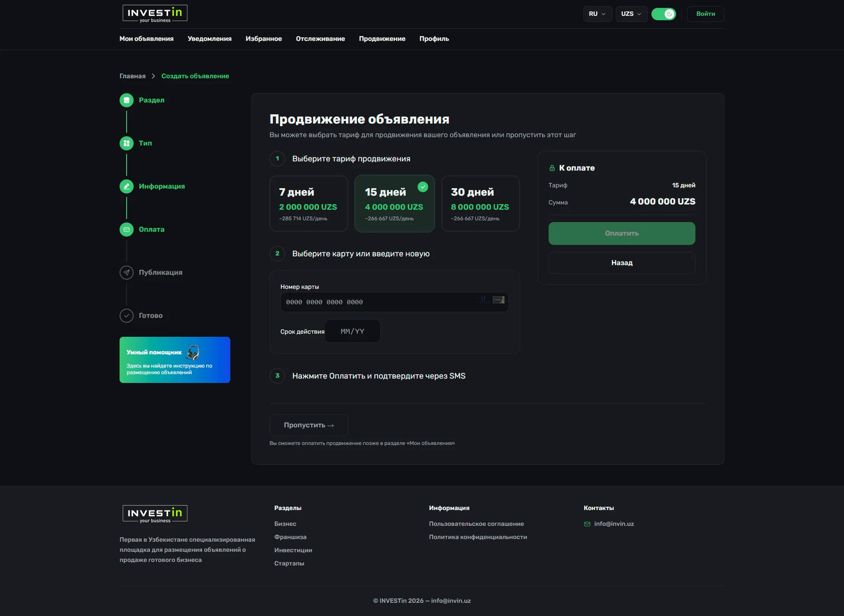This screenshot has width=844, height=616.
Task: Click the green check on 15 дней card
Action: pyautogui.click(x=423, y=187)
